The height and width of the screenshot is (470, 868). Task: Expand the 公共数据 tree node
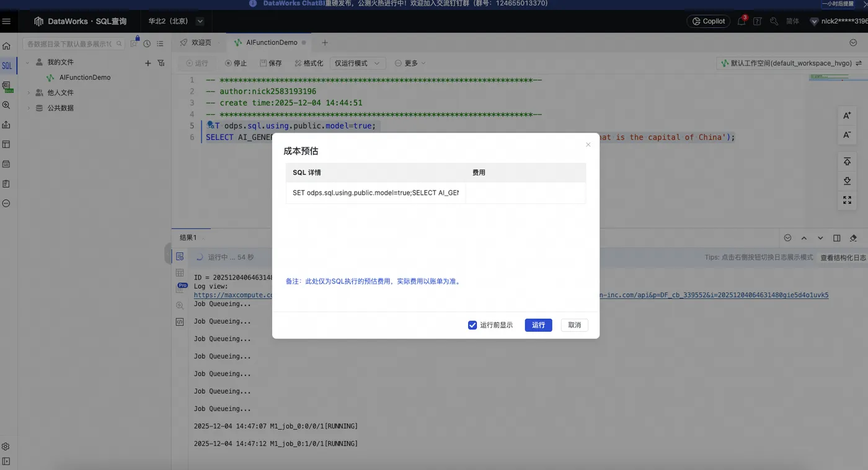(29, 108)
